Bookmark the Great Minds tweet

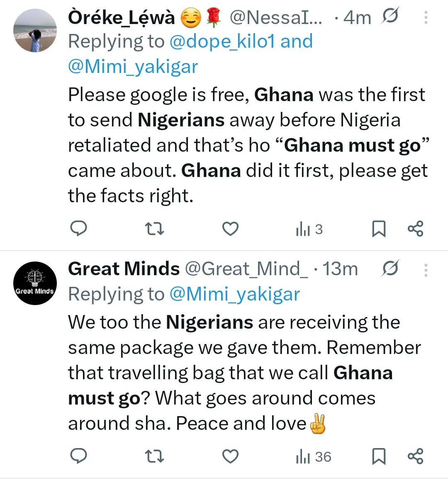pos(378,456)
